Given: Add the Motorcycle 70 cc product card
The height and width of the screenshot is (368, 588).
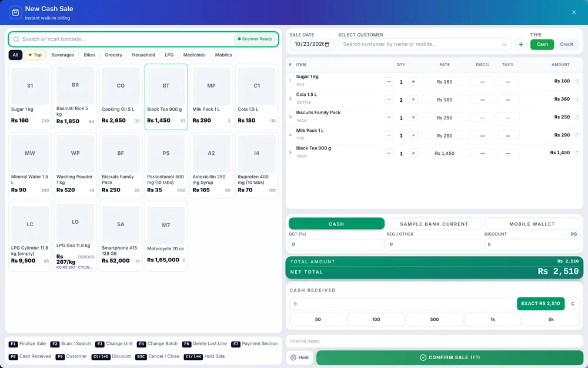Looking at the screenshot, I should (166, 236).
